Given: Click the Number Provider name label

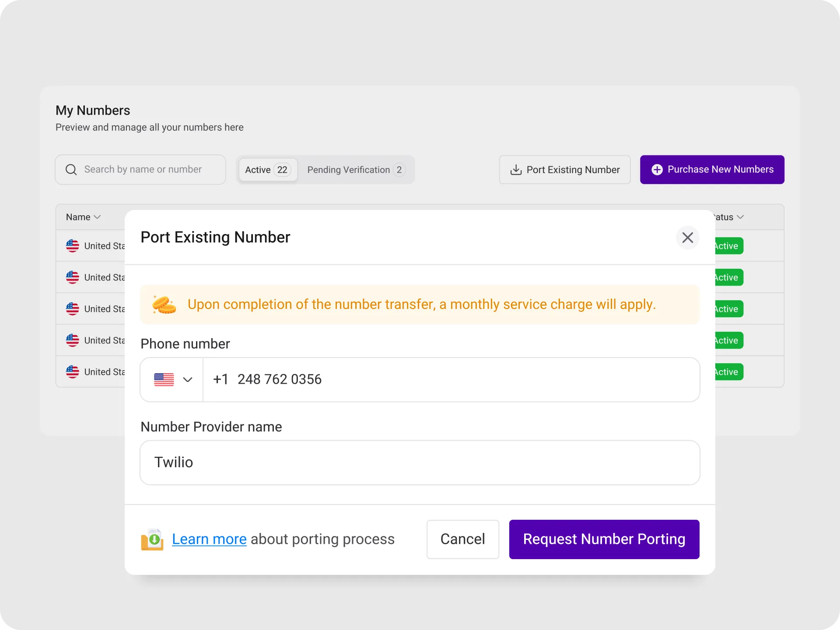Looking at the screenshot, I should tap(211, 427).
